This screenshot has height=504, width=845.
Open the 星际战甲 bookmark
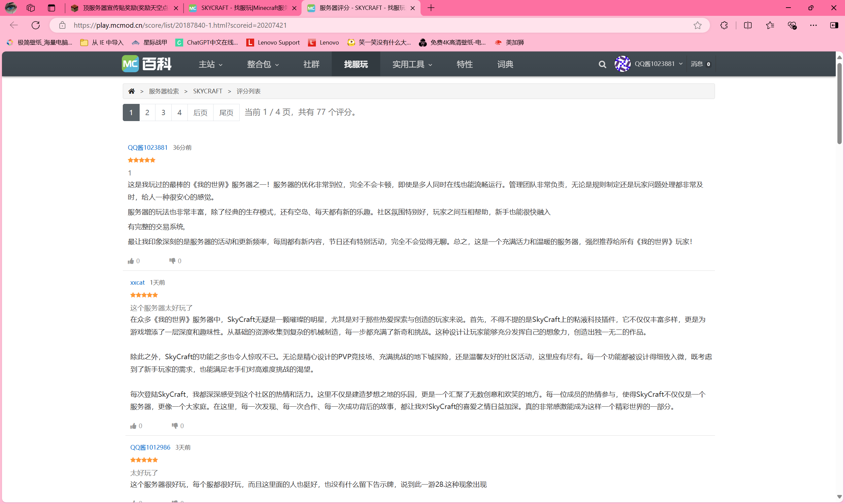coord(150,43)
